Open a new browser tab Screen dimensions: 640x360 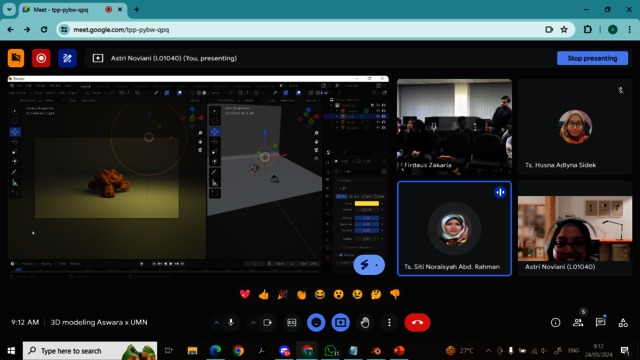(x=137, y=9)
